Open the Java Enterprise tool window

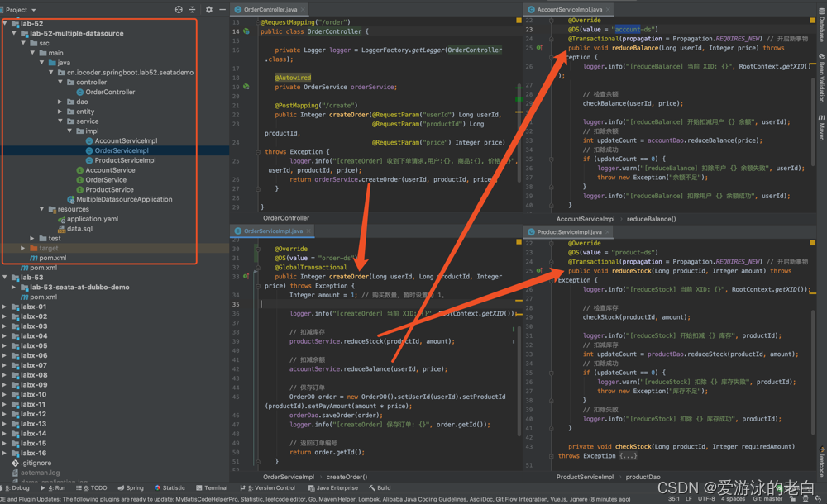(332, 488)
